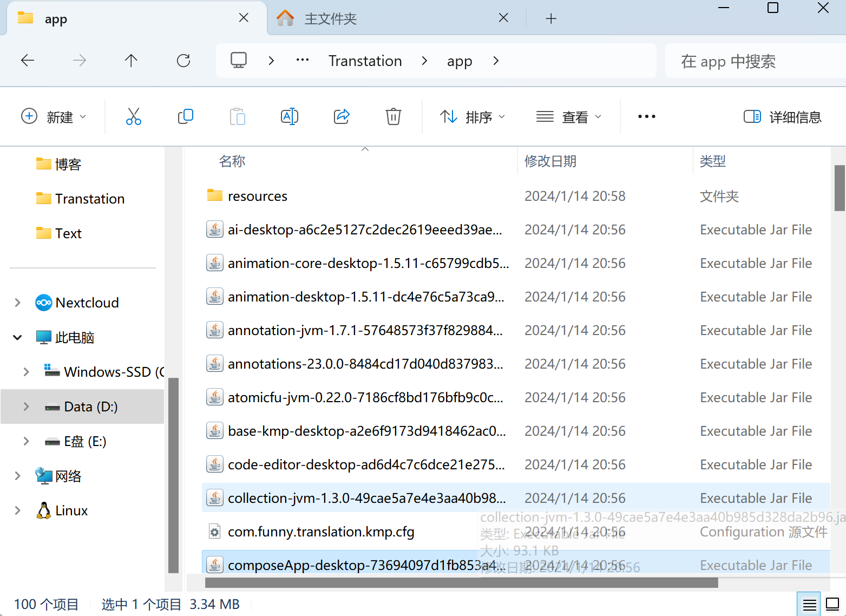Screen dimensions: 846x616
Task: Click the Paste clipboard icon
Action: click(x=237, y=116)
